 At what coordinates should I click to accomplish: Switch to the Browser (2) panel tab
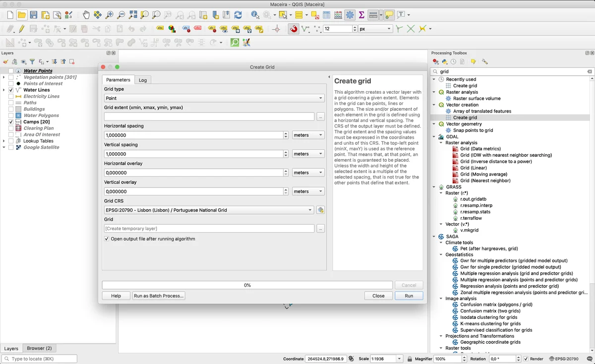(39, 348)
